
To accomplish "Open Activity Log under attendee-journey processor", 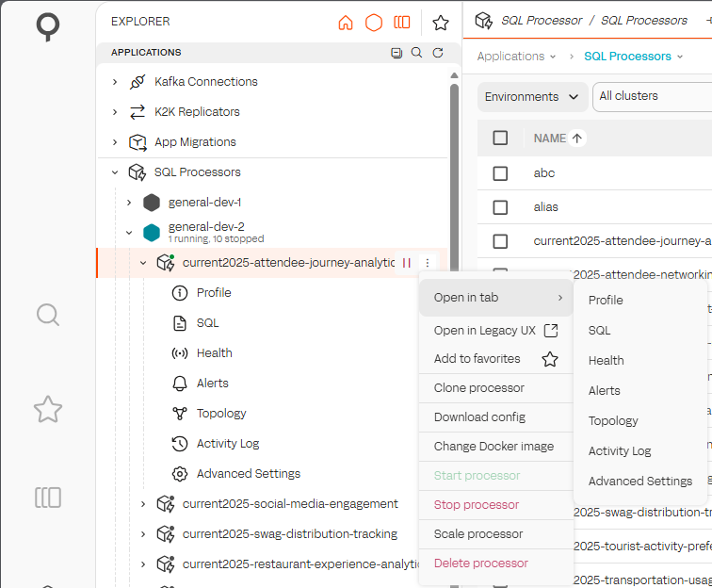I will 227,443.
